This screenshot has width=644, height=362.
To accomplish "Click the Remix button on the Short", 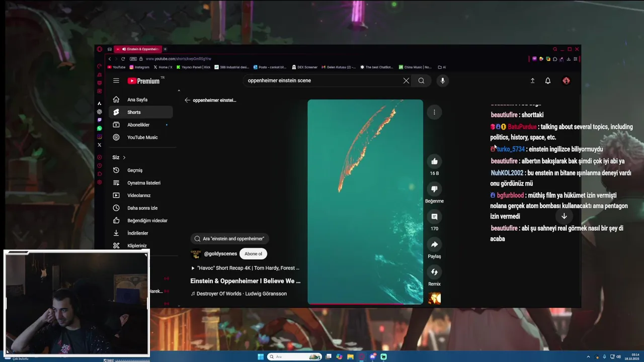I will coord(434,272).
